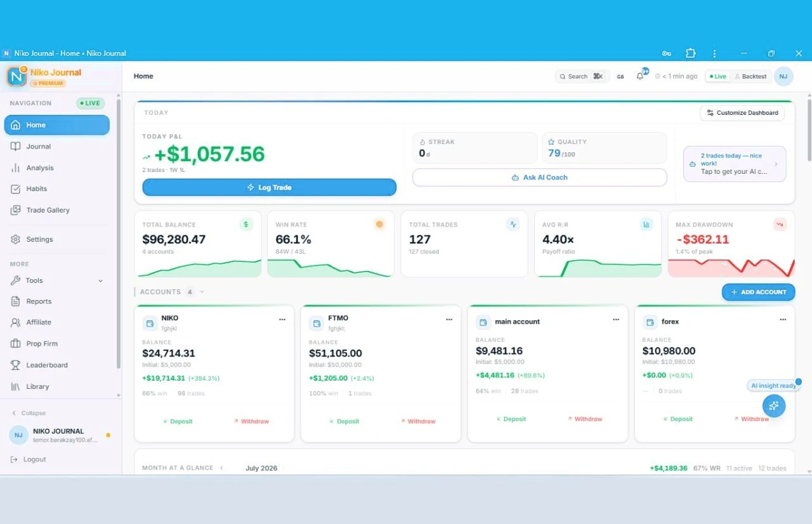Open the Habits page

57,188
